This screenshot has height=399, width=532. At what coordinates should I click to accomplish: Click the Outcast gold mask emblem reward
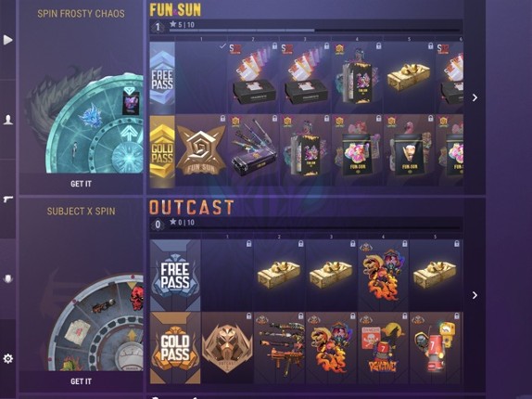227,348
